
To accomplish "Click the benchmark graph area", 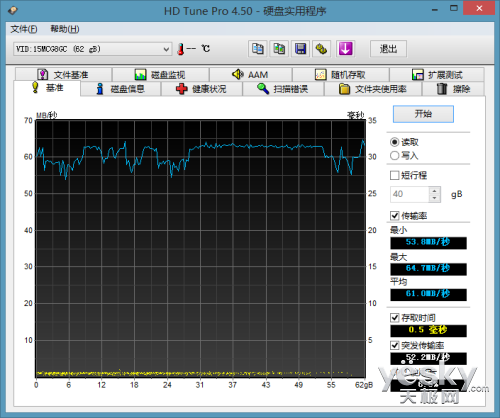I will coord(201,249).
